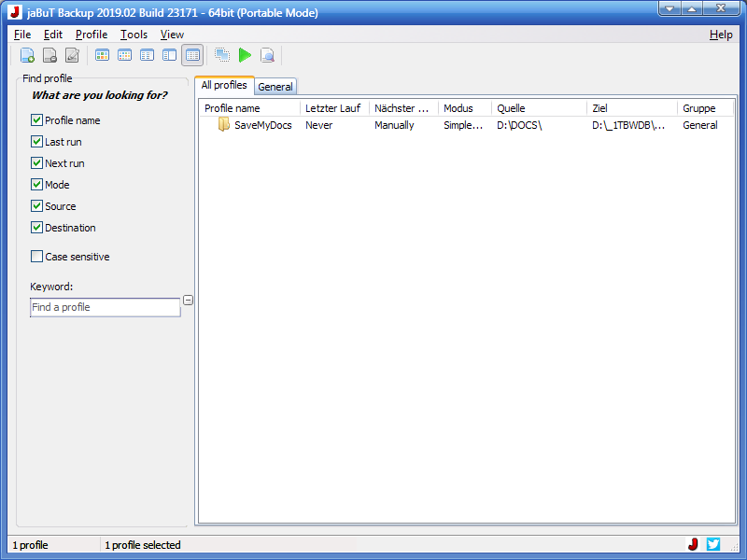This screenshot has height=560, width=747.
Task: Sort by Modus column header
Action: tap(464, 108)
